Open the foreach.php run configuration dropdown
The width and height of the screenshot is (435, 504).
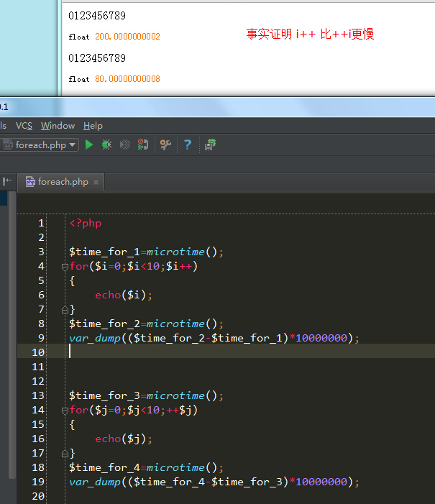click(40, 145)
